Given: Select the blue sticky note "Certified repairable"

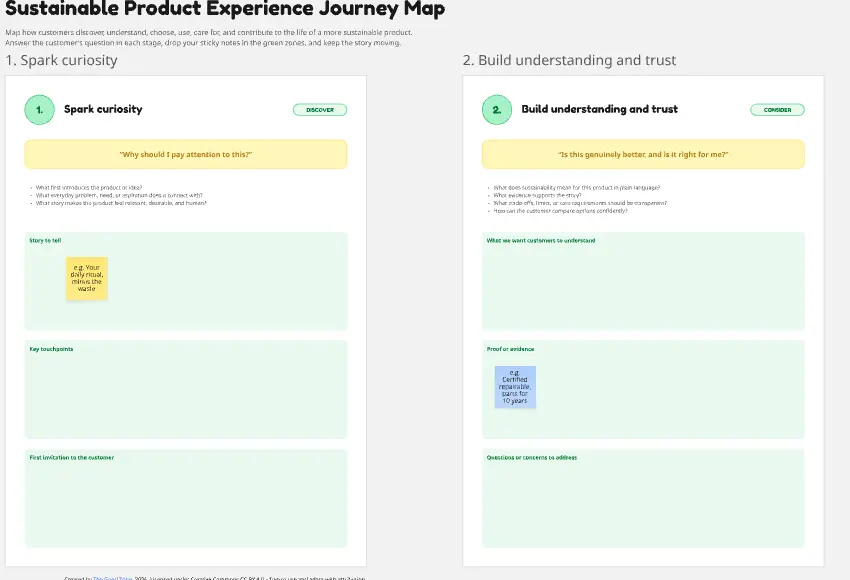Looking at the screenshot, I should click(515, 387).
